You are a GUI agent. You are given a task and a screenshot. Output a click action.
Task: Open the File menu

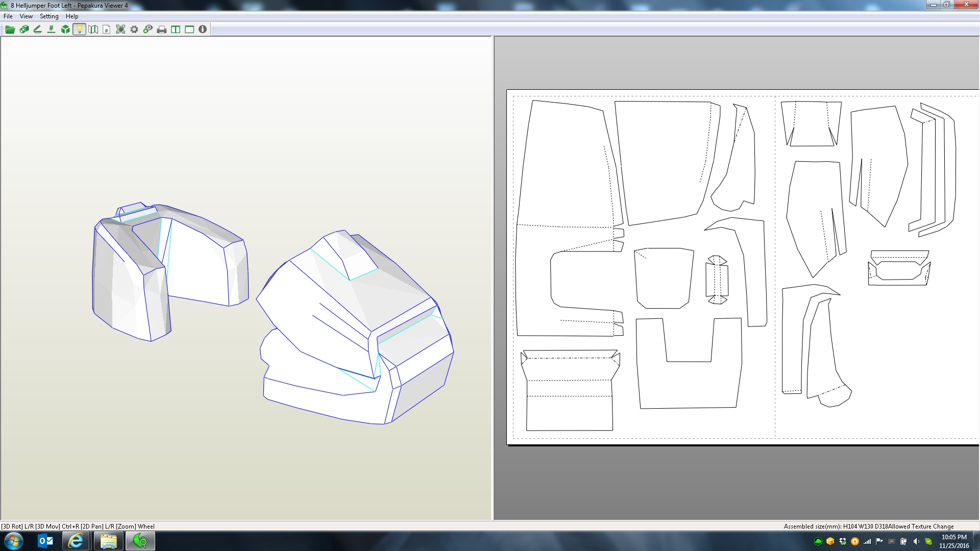click(x=8, y=16)
